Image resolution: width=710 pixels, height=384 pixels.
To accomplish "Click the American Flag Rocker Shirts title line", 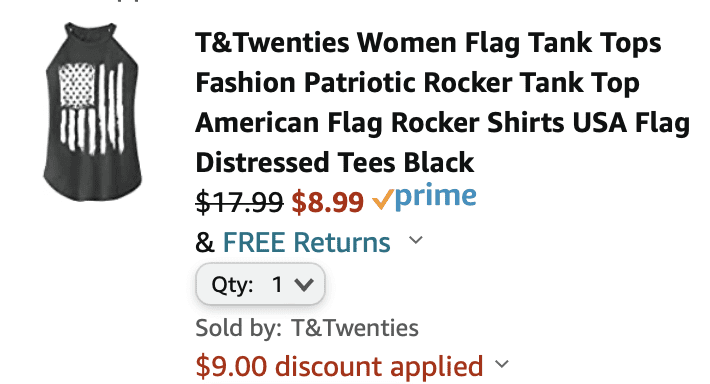I will tap(442, 123).
